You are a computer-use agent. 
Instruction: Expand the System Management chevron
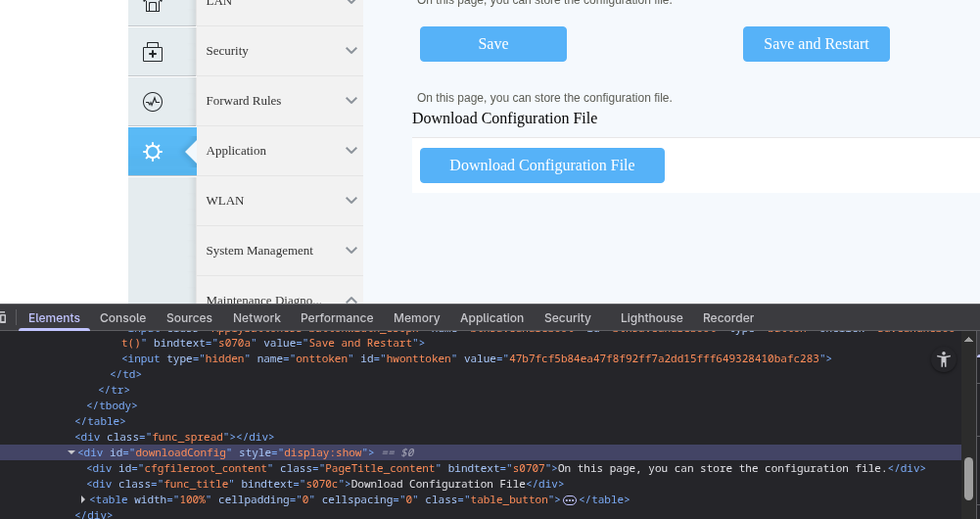click(351, 251)
